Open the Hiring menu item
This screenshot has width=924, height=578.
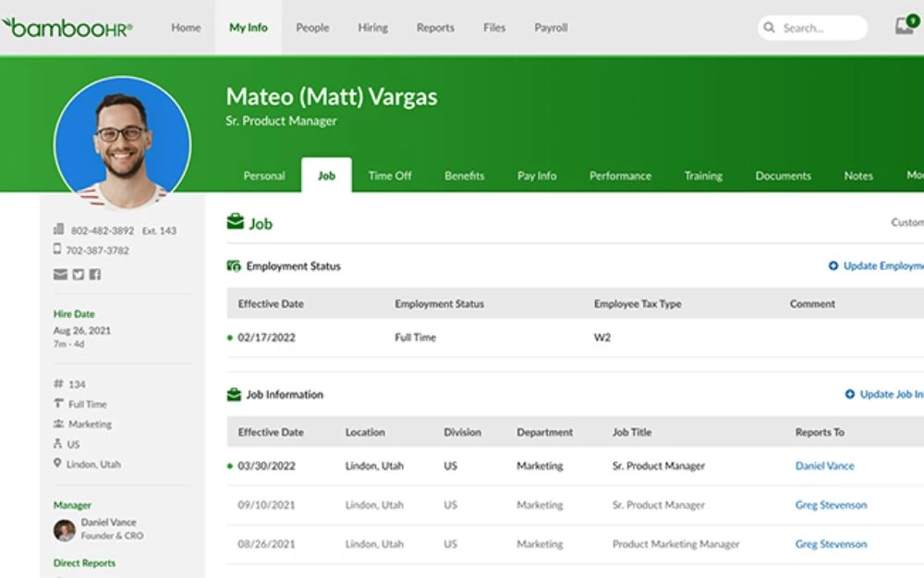372,28
